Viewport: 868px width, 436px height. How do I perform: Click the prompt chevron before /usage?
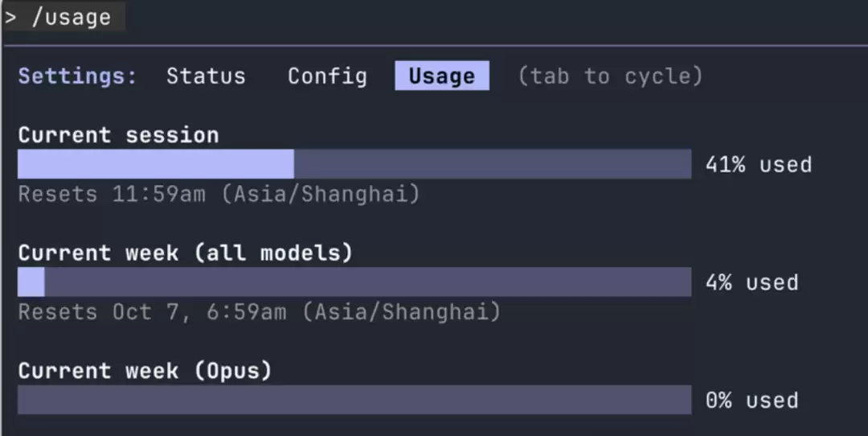pos(10,18)
